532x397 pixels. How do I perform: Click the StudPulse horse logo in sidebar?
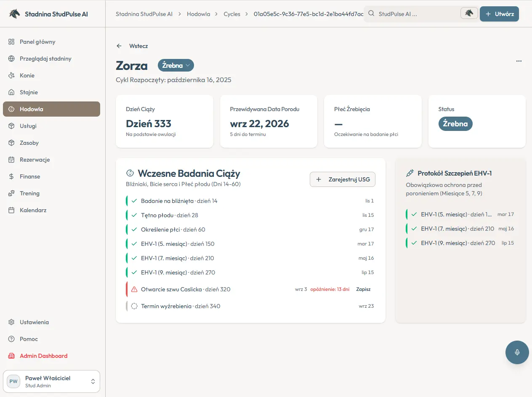[14, 14]
